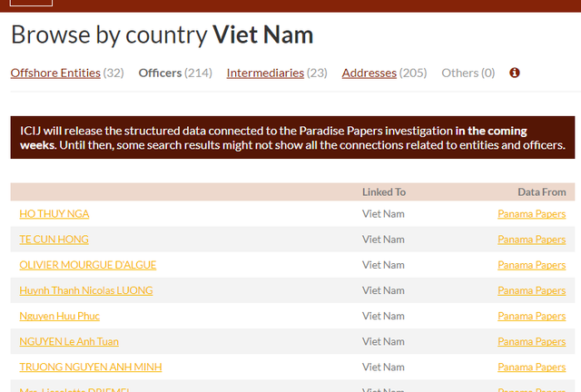Select the Nguyen Huu Phuc link
Image resolution: width=581 pixels, height=392 pixels.
coord(59,316)
